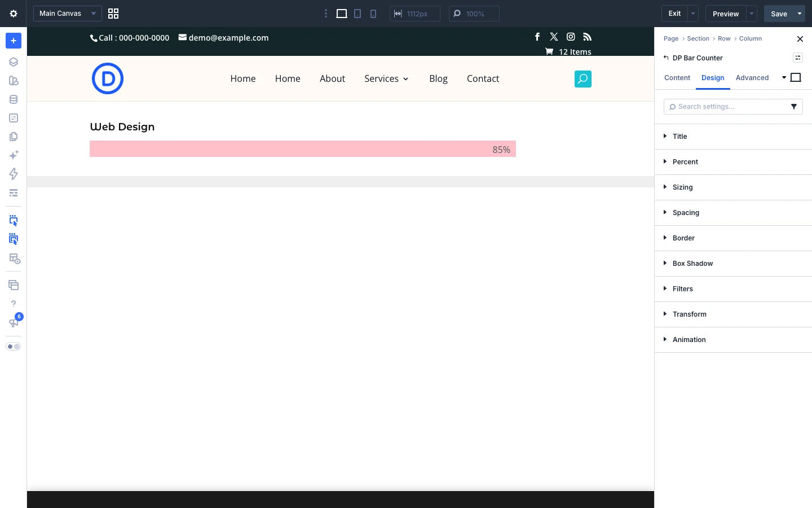The image size is (812, 508).
Task: Switch to phone view mode
Action: [x=373, y=14]
